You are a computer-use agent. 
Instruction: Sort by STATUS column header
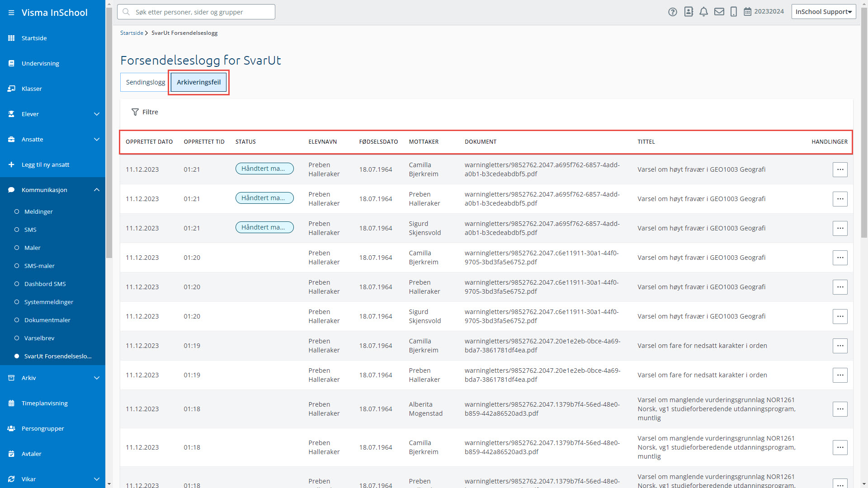pyautogui.click(x=245, y=142)
